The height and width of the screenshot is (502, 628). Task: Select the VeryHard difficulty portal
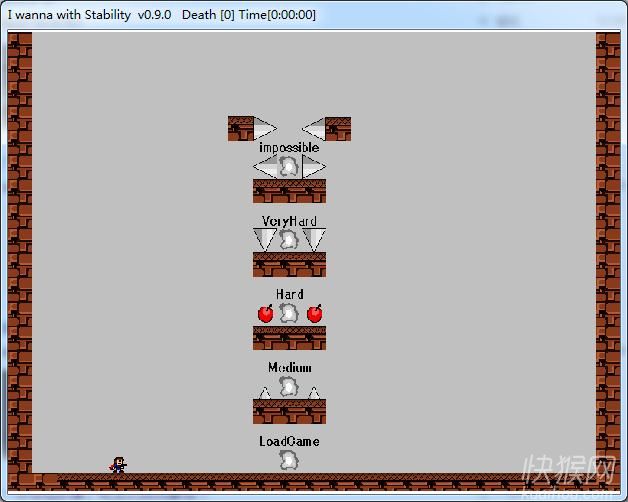point(289,239)
